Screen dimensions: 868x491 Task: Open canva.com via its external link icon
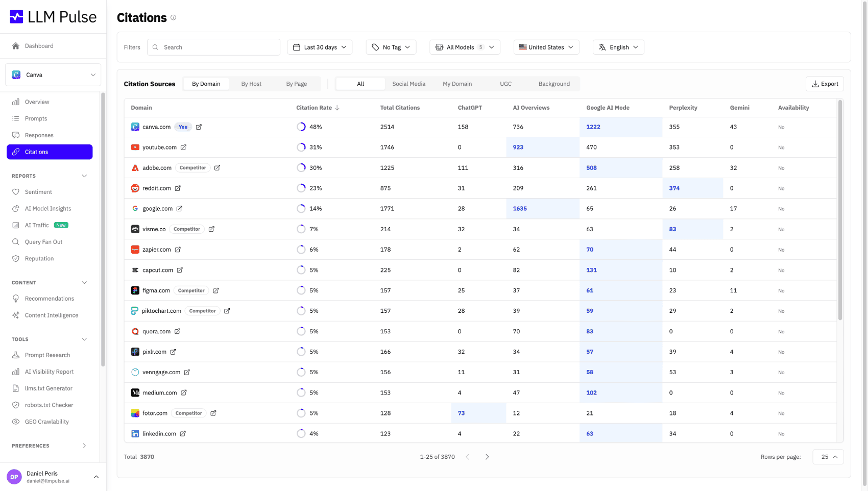[x=199, y=127]
